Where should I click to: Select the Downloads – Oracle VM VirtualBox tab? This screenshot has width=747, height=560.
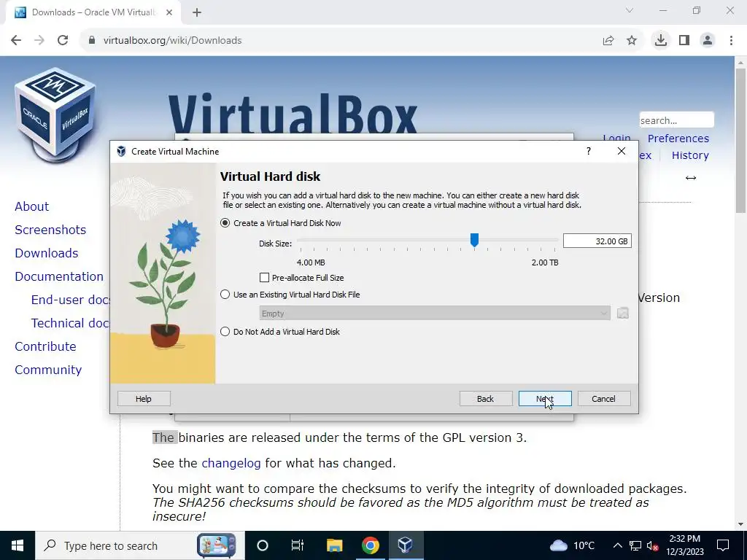[93, 12]
